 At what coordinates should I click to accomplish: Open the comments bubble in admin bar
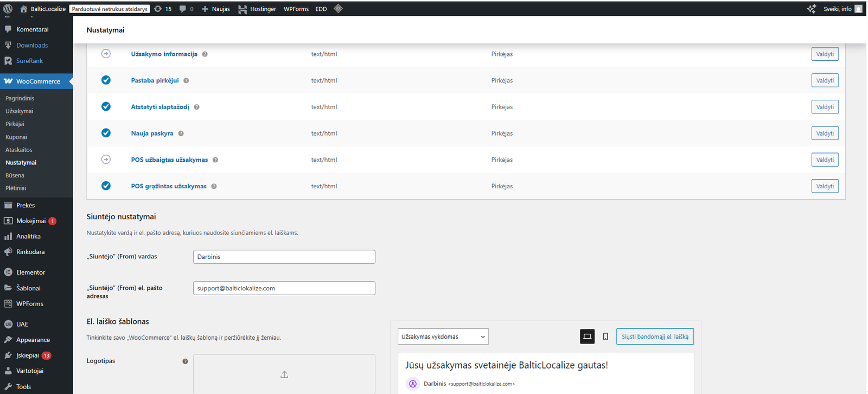pos(186,9)
